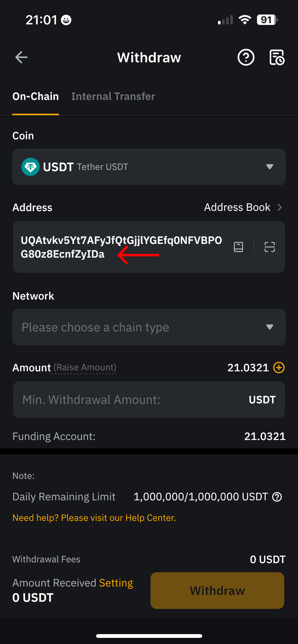The width and height of the screenshot is (298, 644).
Task: Open the Network chain type dropdown
Action: (149, 327)
